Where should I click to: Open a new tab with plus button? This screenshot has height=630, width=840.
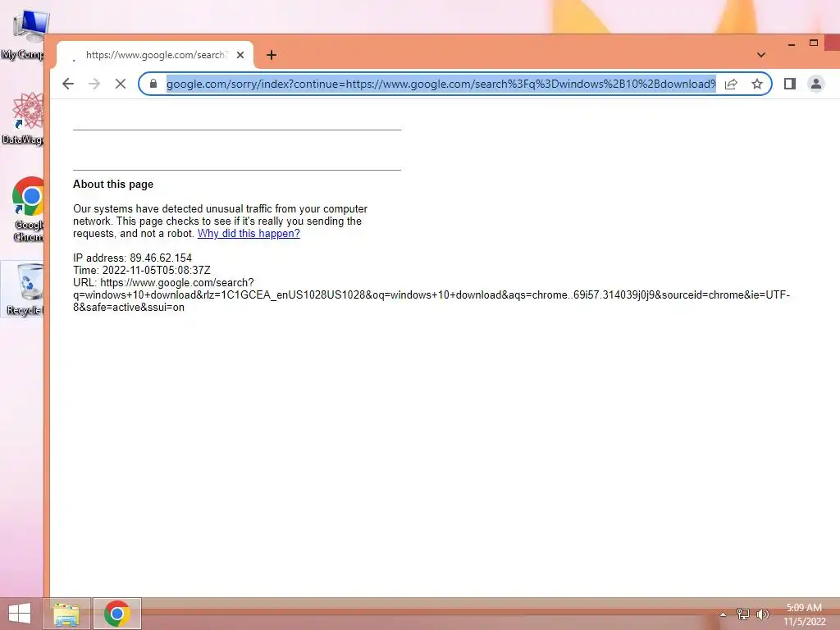[272, 55]
